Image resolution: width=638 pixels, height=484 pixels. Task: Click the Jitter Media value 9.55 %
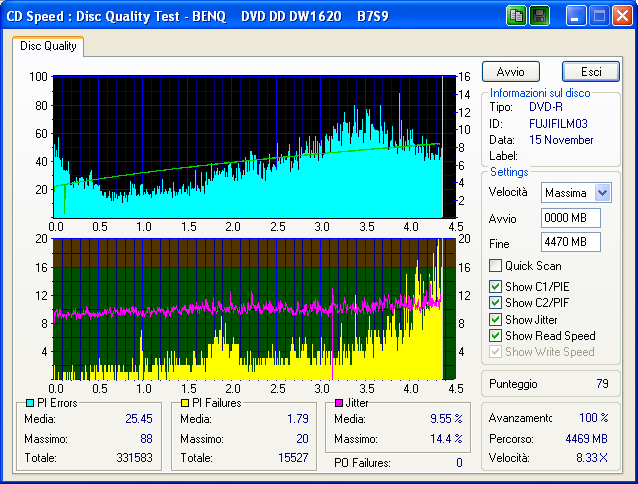pos(446,419)
